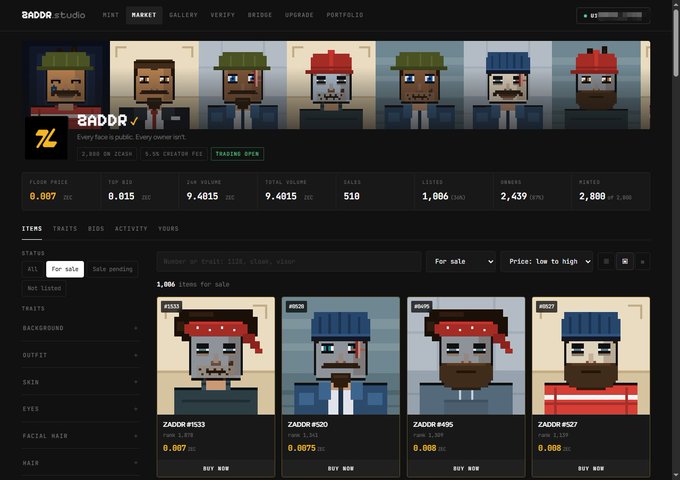Open the ZADDR #1533 artwork thumbnail
This screenshot has width=680, height=480.
[x=216, y=356]
